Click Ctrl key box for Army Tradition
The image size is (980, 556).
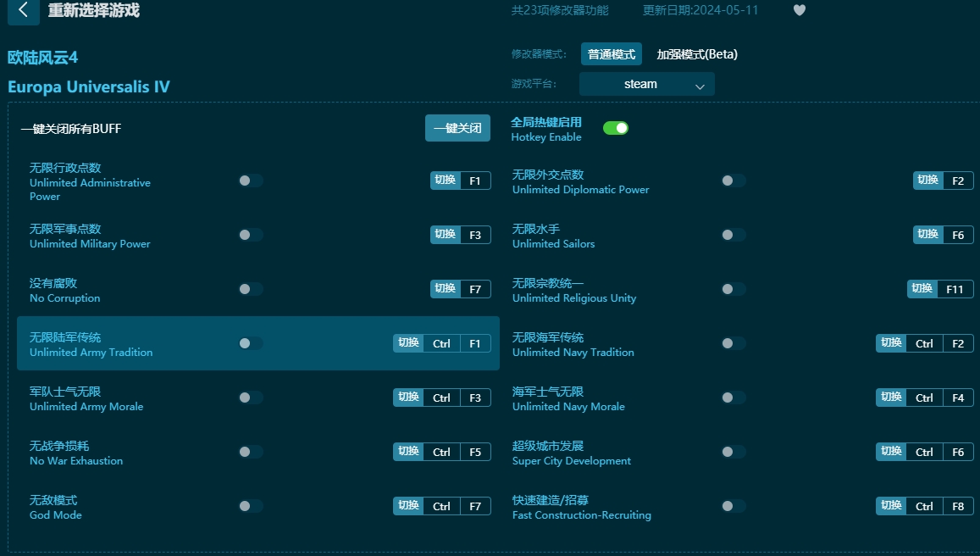tap(442, 343)
